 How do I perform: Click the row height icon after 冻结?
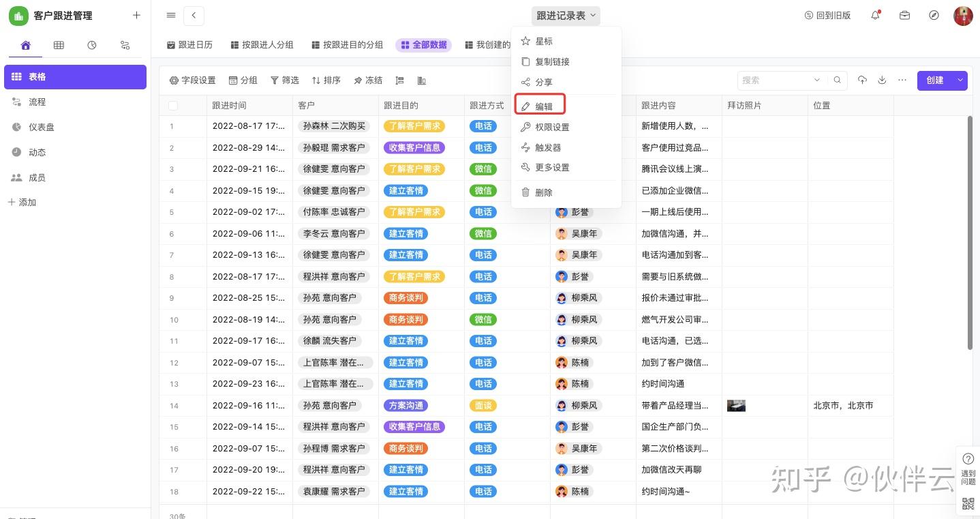click(x=400, y=80)
